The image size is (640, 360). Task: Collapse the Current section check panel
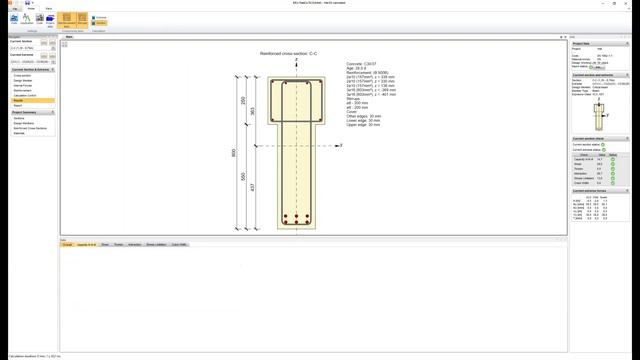[x=627, y=139]
